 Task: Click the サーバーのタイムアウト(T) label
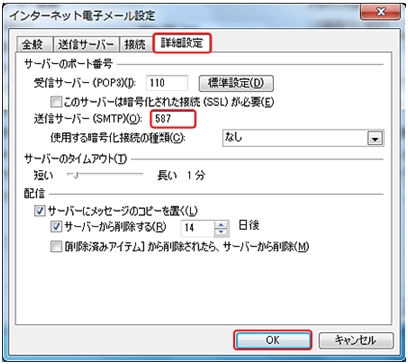pos(76,159)
